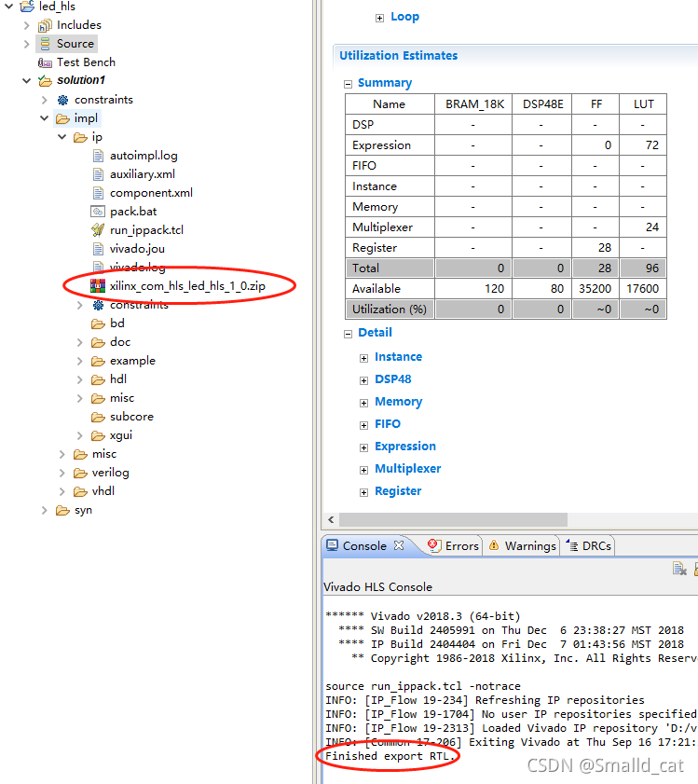Switch to the Errors tab
The image size is (698, 784).
click(462, 546)
